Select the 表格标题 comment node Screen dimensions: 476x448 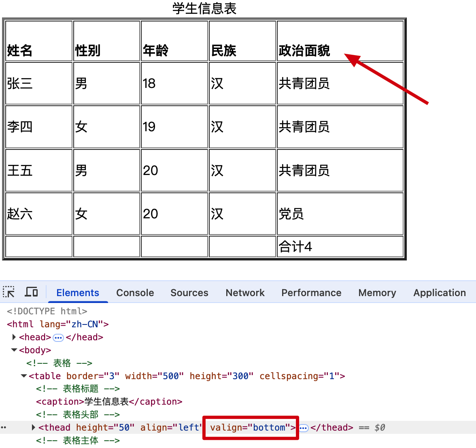[x=78, y=389]
